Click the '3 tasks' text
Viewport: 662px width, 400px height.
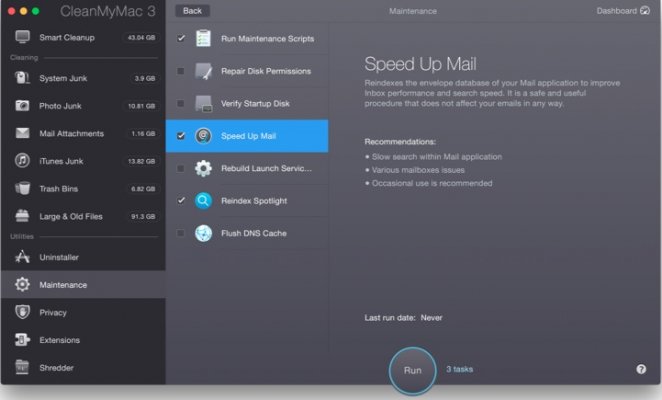tap(460, 369)
